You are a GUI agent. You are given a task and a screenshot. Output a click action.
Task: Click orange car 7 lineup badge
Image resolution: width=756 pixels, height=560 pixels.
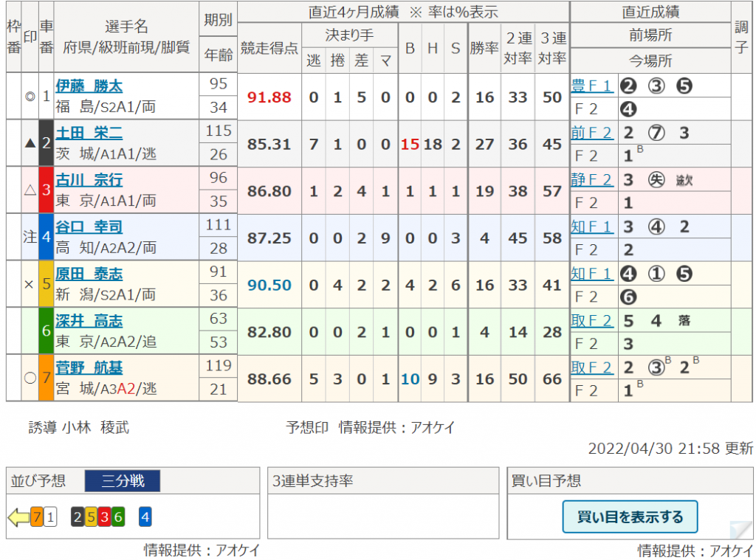37,517
